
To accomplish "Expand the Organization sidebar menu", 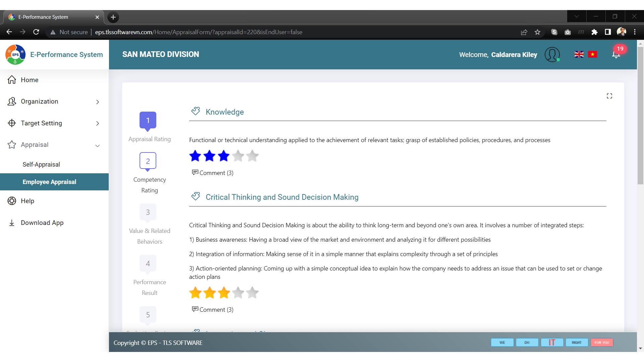I will [97, 102].
